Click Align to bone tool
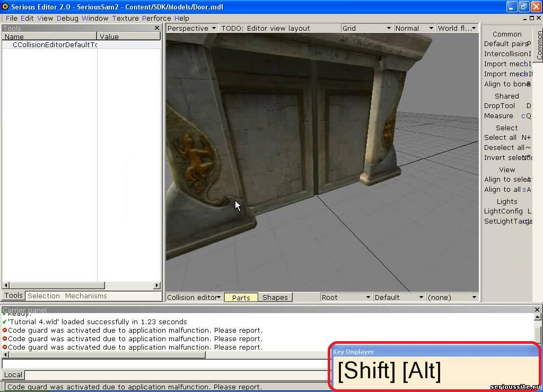The height and width of the screenshot is (392, 543). [x=507, y=84]
